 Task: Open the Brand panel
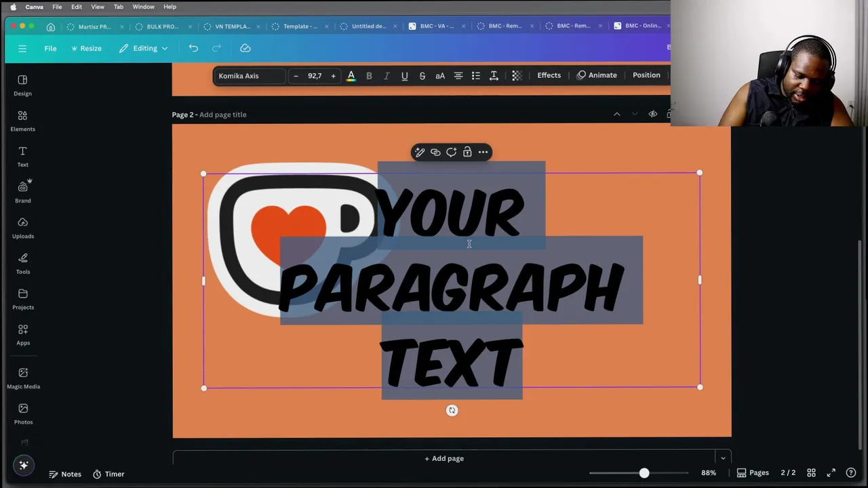pyautogui.click(x=22, y=192)
